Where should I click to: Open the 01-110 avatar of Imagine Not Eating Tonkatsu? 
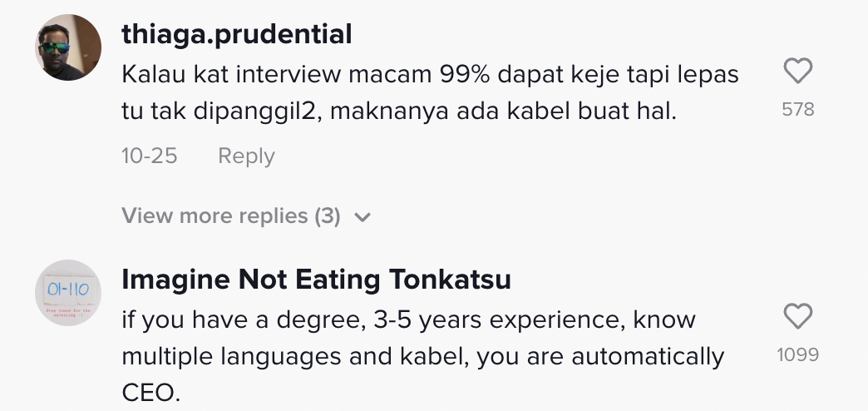coord(68,292)
